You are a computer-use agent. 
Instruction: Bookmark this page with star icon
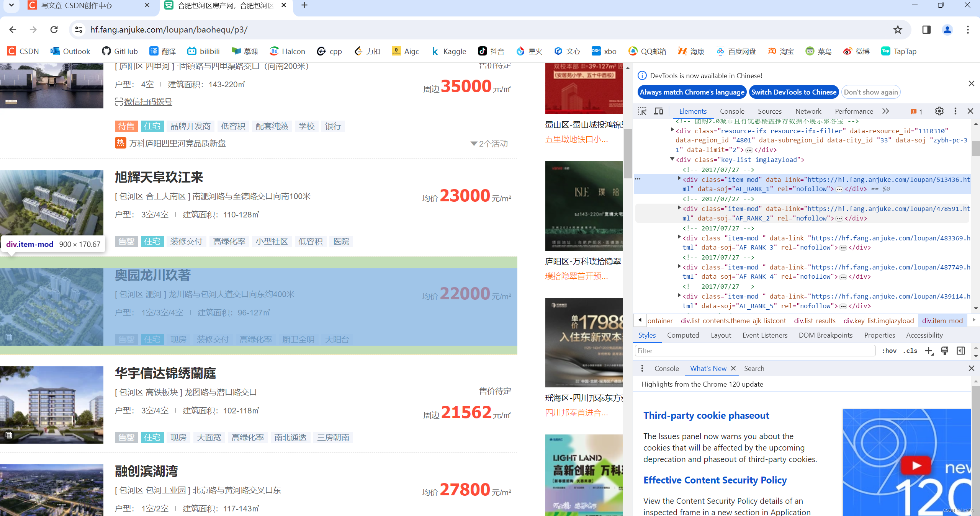(x=898, y=30)
